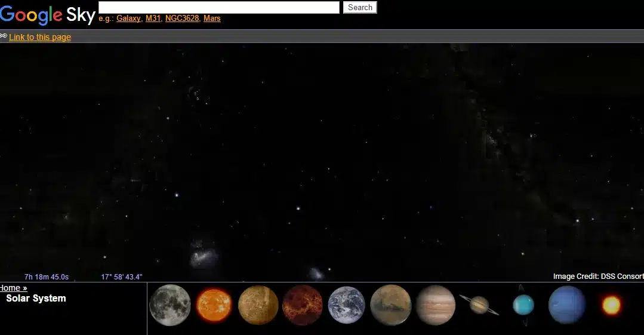Go to Home breadcrumb
The width and height of the screenshot is (644, 335).
point(13,288)
